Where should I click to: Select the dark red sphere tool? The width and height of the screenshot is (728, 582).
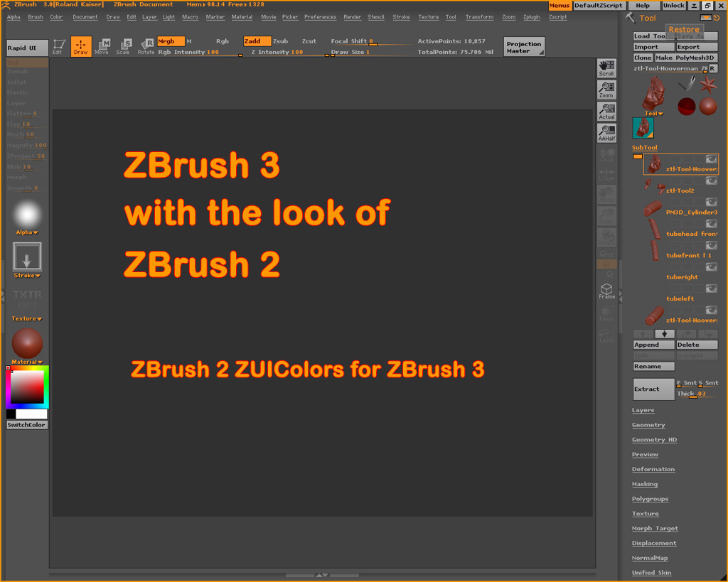click(687, 107)
